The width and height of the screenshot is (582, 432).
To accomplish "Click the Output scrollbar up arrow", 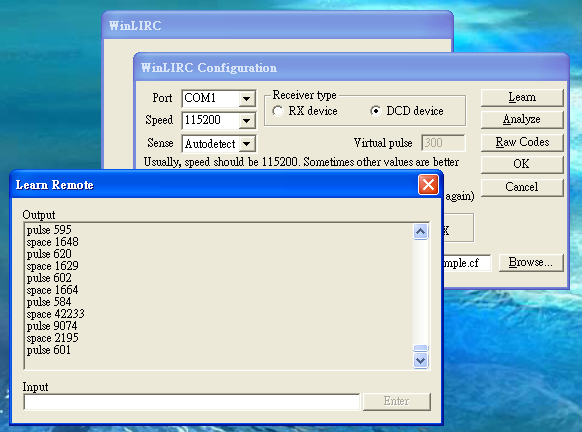I will (421, 232).
